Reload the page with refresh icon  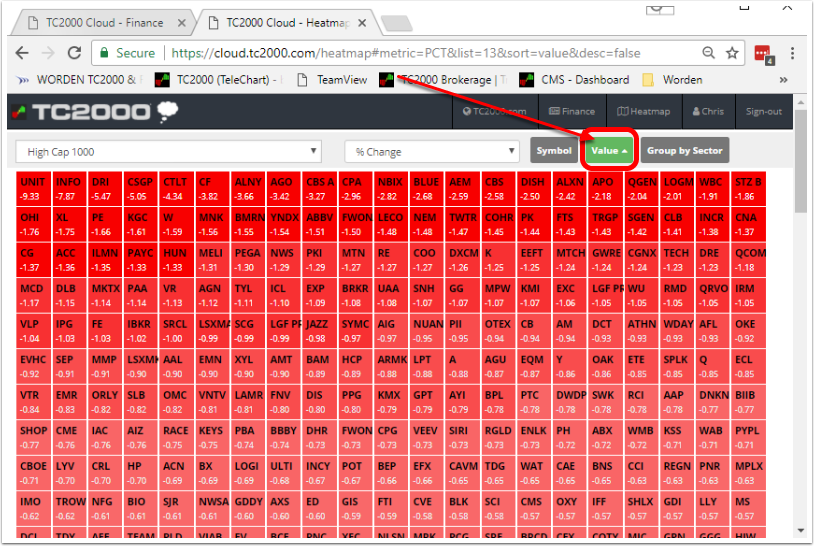tap(75, 53)
